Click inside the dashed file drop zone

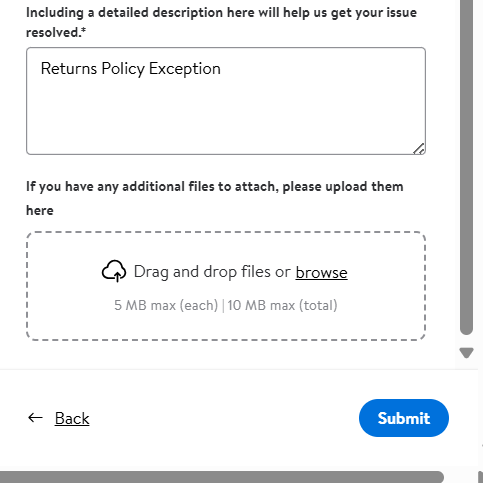226,286
